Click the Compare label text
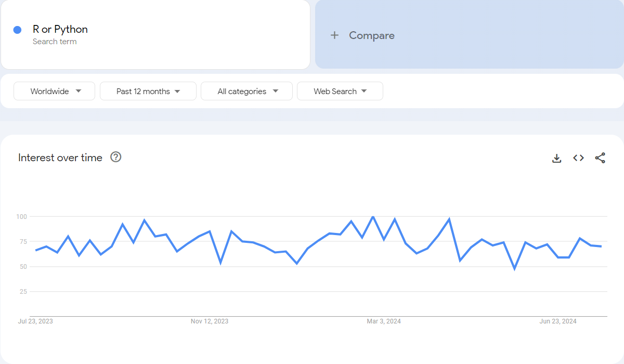The image size is (624, 364). pyautogui.click(x=371, y=35)
